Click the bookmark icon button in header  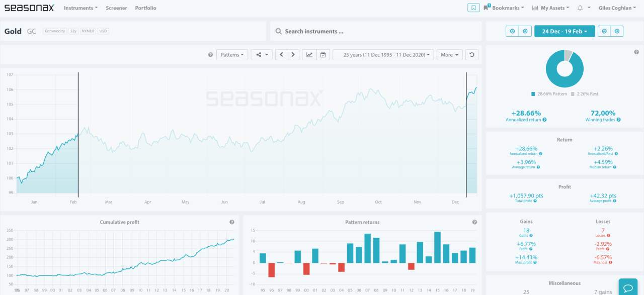pyautogui.click(x=473, y=8)
